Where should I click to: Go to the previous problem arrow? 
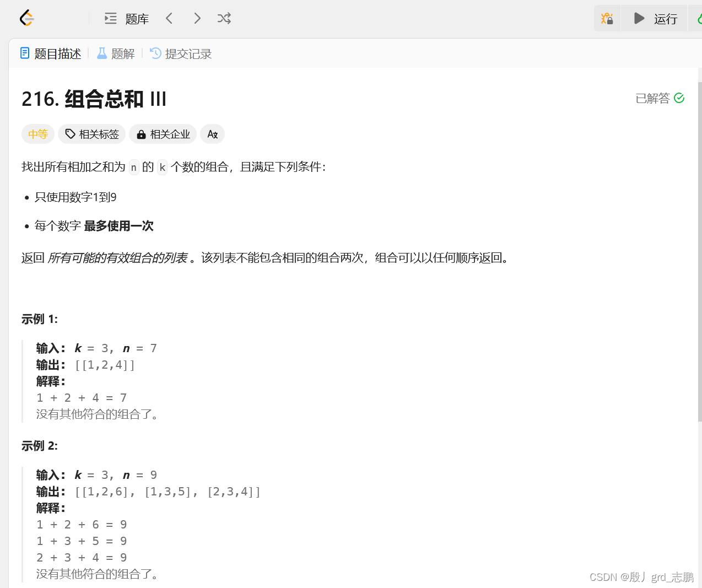click(x=169, y=18)
